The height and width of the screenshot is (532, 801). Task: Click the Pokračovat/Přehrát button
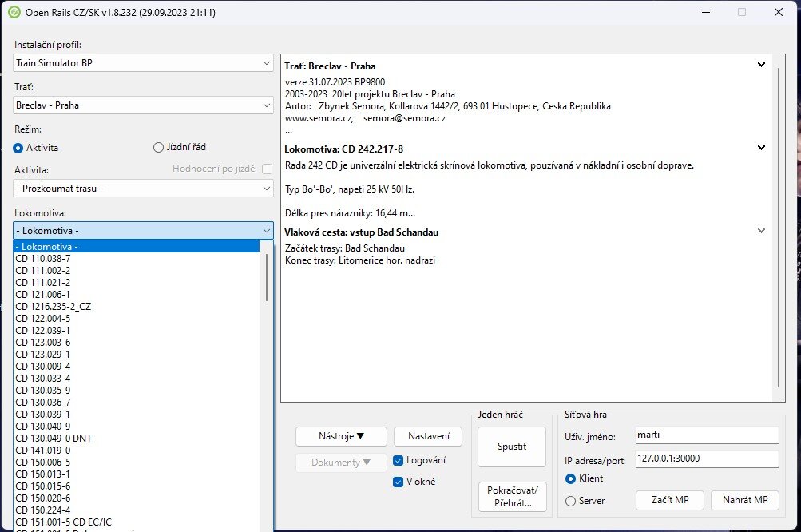pyautogui.click(x=513, y=497)
